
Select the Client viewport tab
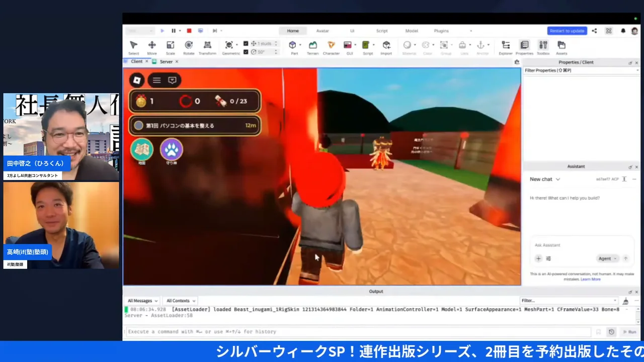136,61
